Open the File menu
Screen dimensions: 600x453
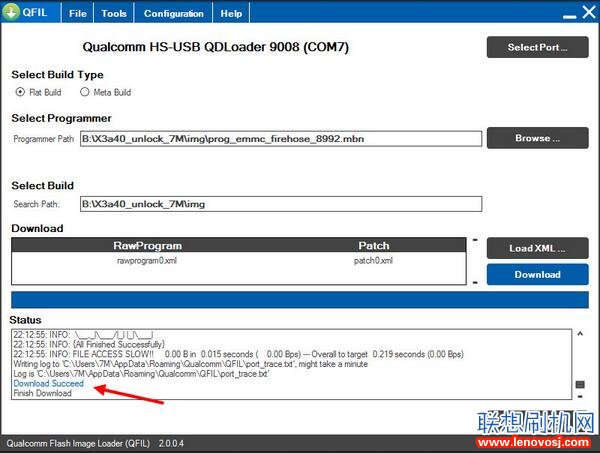(x=78, y=13)
